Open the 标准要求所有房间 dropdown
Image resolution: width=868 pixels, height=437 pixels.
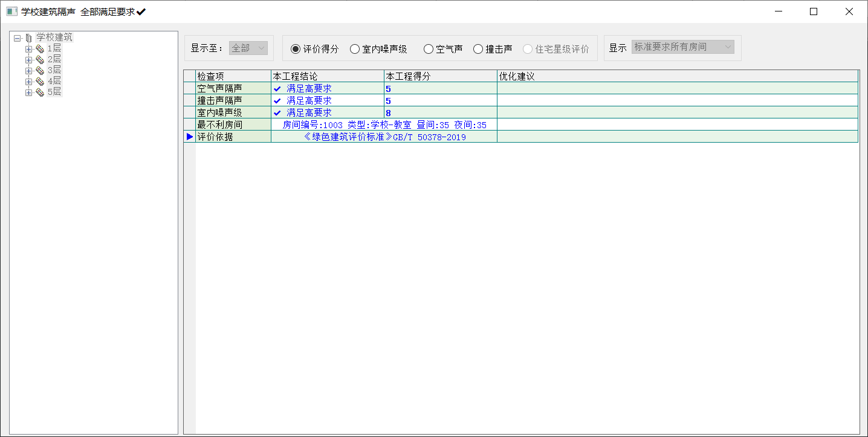point(683,47)
